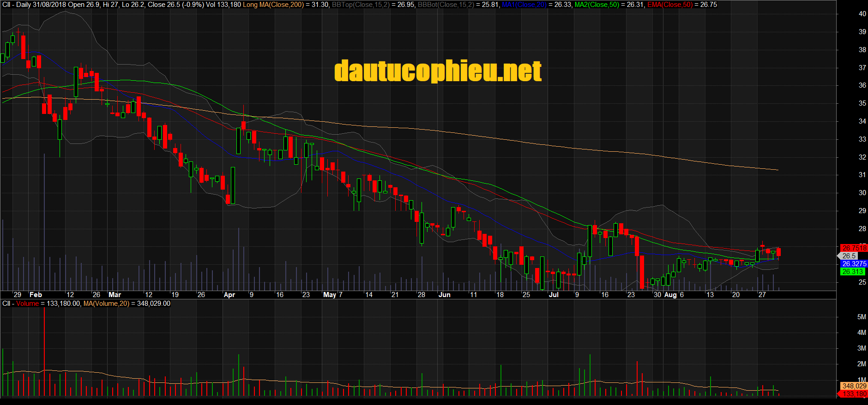Click the blue 26.3275 price tag
Screen dimensions: 868x405
tap(854, 264)
